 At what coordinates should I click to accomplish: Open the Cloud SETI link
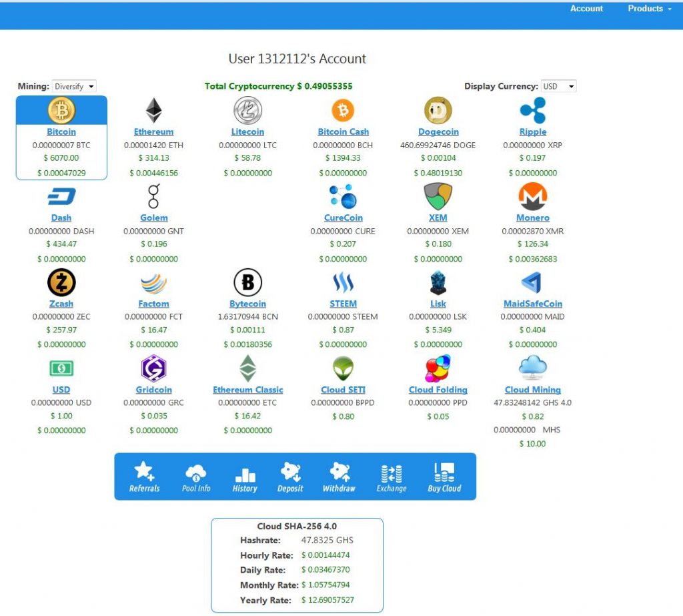pyautogui.click(x=344, y=389)
